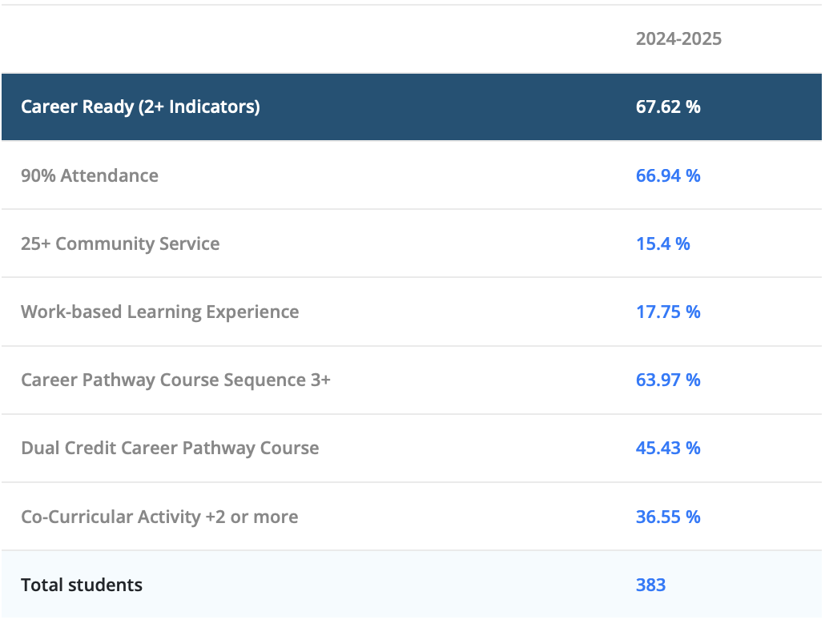This screenshot has height=644, width=833.
Task: Select the 2024-2025 column header
Action: (x=678, y=38)
